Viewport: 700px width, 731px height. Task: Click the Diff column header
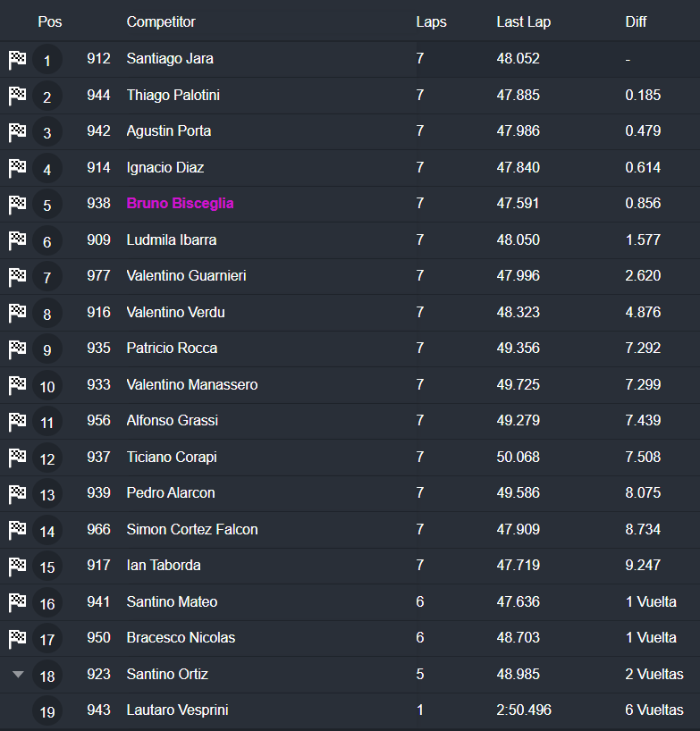[x=636, y=21]
